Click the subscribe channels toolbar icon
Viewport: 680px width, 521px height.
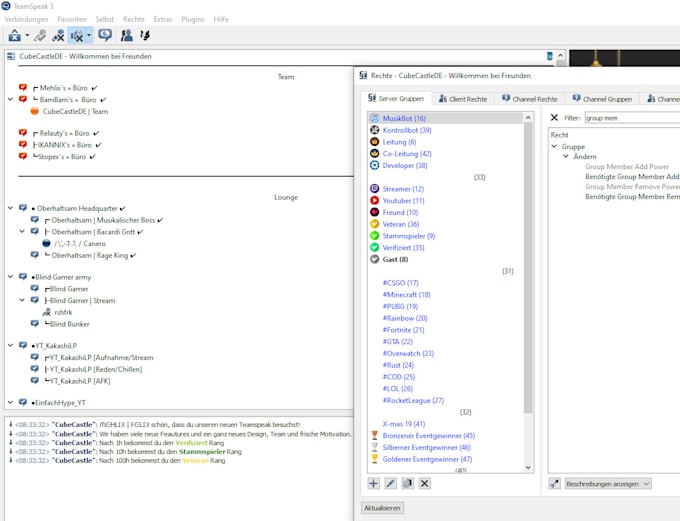click(145, 36)
